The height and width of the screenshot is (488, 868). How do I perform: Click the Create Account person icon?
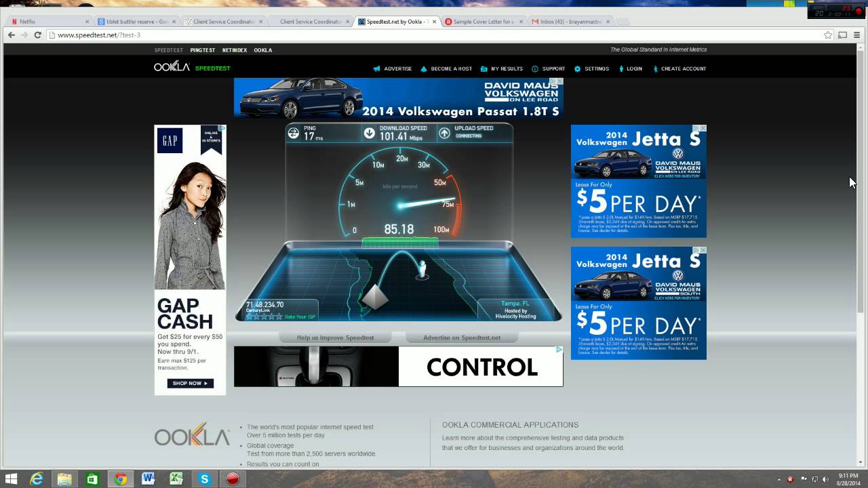click(x=655, y=68)
